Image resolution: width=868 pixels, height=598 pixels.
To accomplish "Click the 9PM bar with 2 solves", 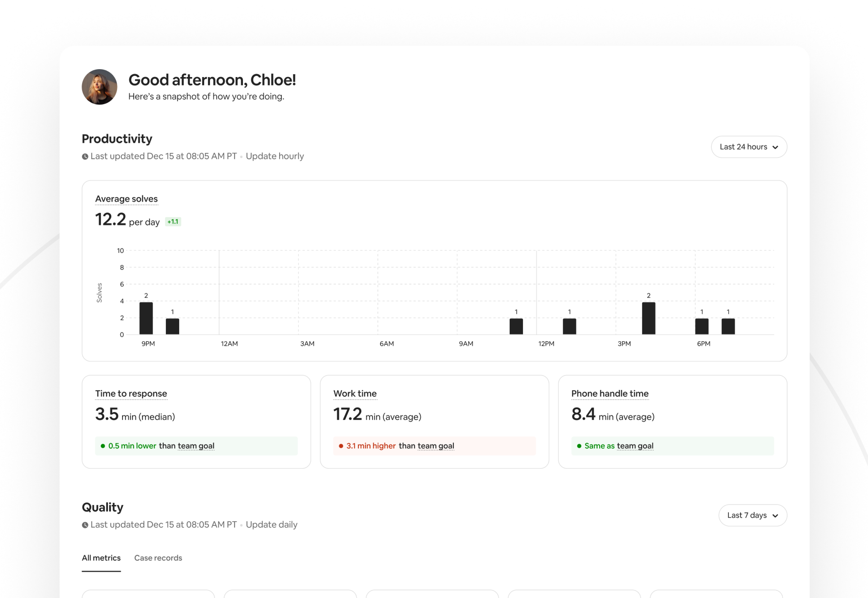I will pos(146,318).
